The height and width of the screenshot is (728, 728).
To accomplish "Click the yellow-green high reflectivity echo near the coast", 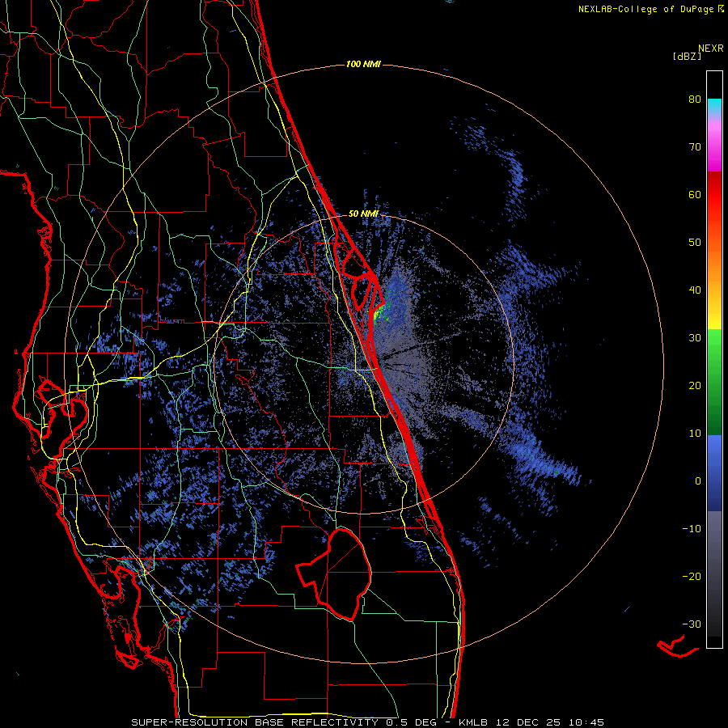I will 379,313.
